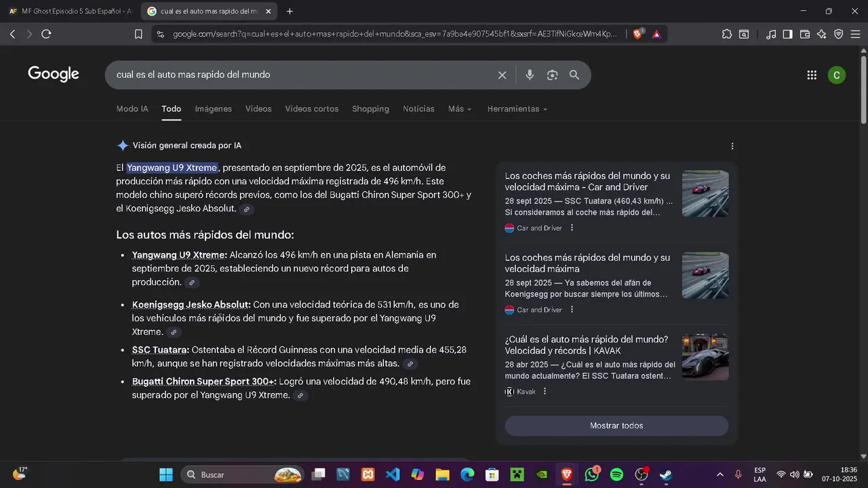Expand the Más dropdown in search filters

pyautogui.click(x=460, y=109)
